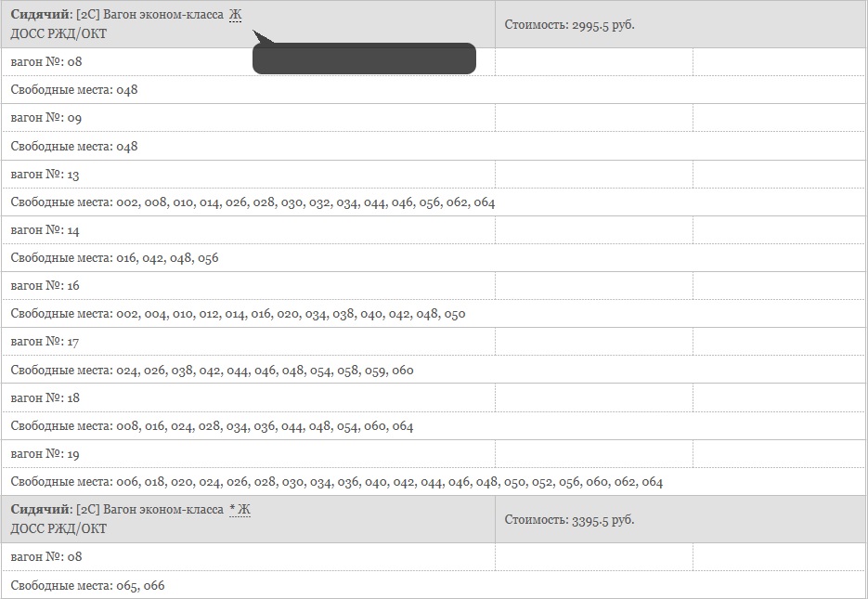Click the 'вагон №: 16' row

[434, 286]
